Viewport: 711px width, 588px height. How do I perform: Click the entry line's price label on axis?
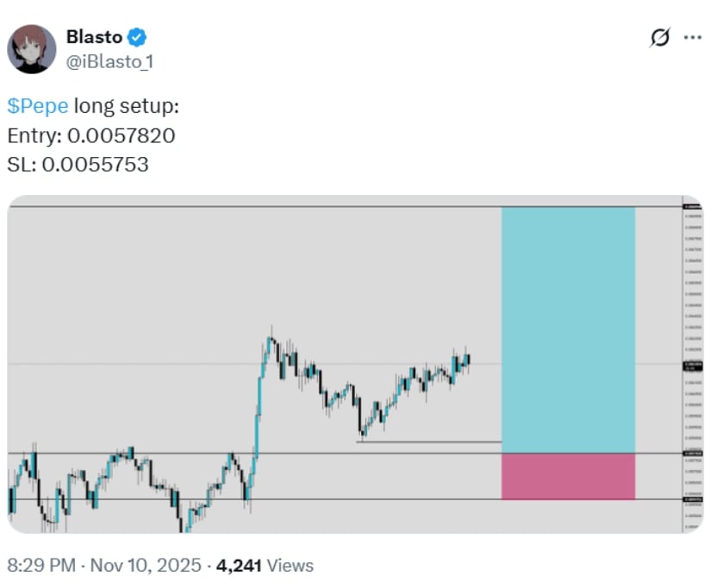pyautogui.click(x=691, y=453)
